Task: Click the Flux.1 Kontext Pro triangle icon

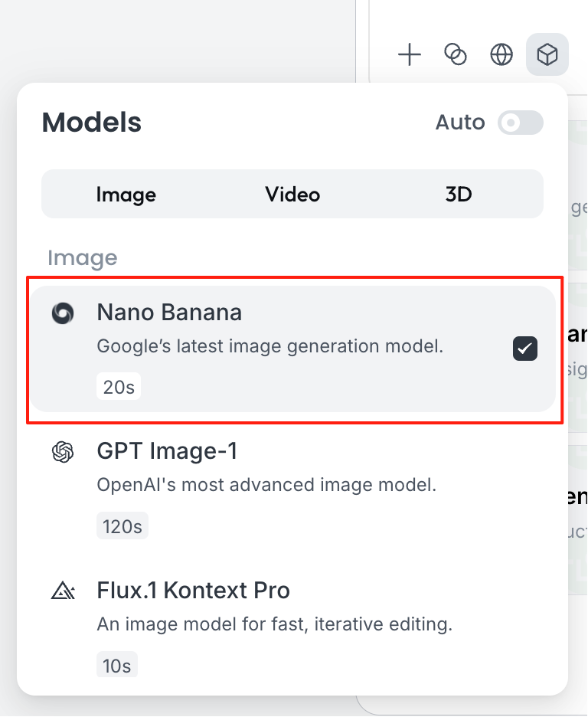Action: pyautogui.click(x=63, y=591)
